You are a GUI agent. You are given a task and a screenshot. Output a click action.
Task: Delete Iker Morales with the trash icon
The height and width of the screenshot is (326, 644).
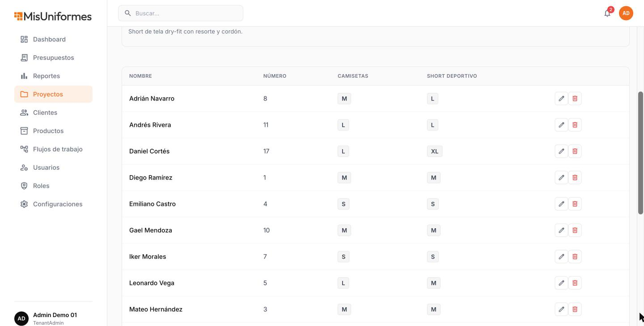575,256
